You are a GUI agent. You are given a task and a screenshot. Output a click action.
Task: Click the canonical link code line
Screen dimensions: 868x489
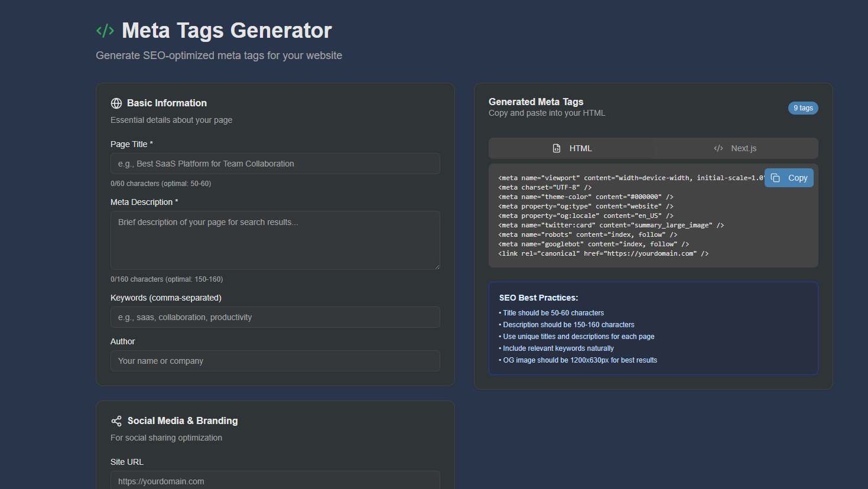pos(603,253)
